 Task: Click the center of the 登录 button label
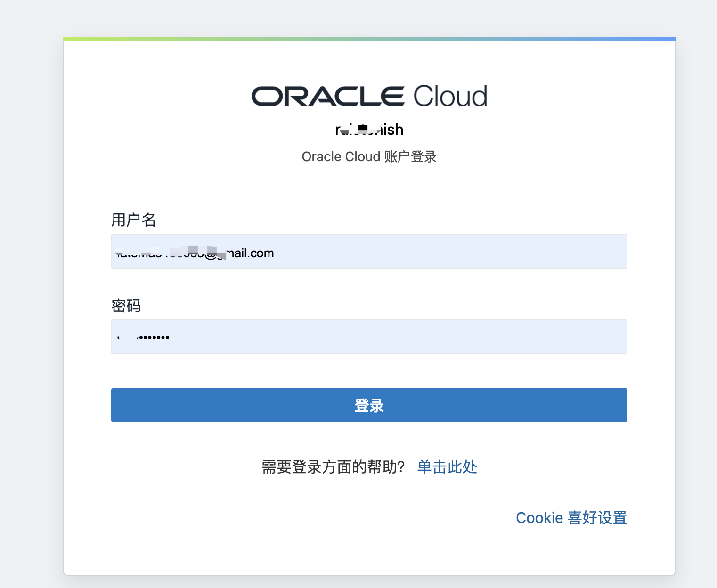[369, 405]
